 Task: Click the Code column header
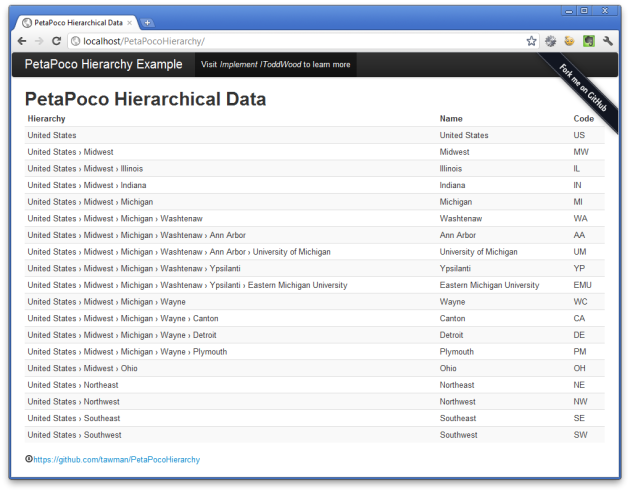click(583, 119)
